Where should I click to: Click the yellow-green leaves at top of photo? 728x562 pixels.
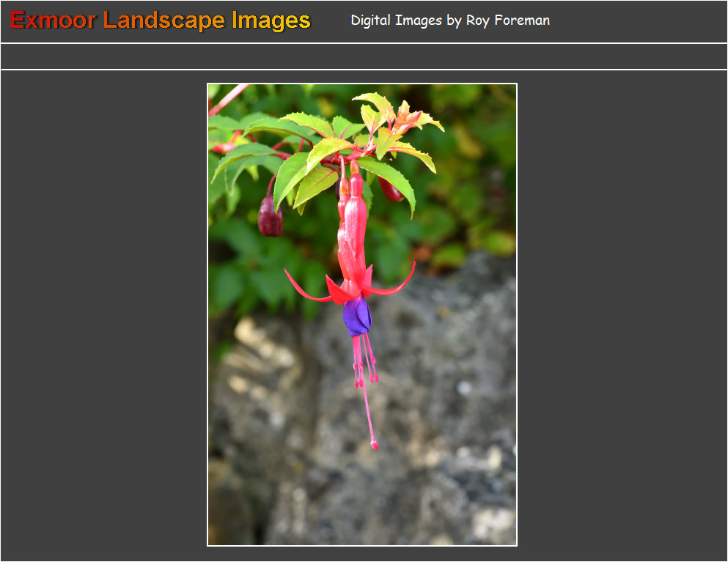(x=389, y=117)
